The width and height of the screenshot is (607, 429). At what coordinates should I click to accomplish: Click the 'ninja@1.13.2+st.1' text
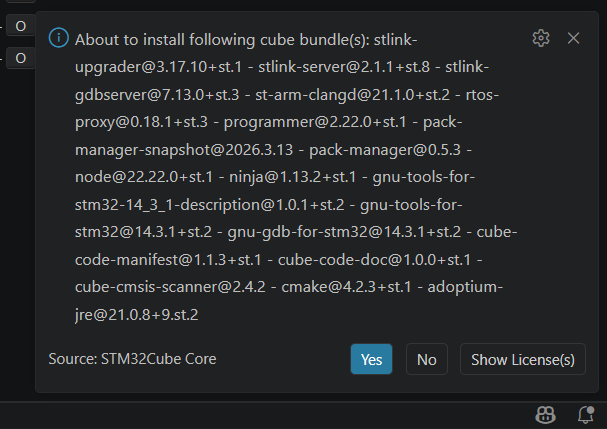[292, 177]
